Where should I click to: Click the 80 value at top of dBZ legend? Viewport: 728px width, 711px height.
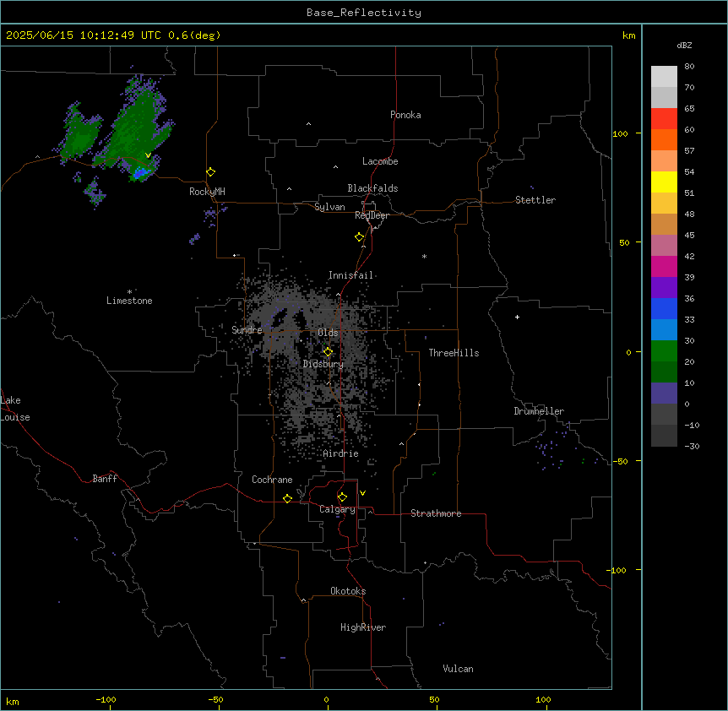tap(689, 67)
